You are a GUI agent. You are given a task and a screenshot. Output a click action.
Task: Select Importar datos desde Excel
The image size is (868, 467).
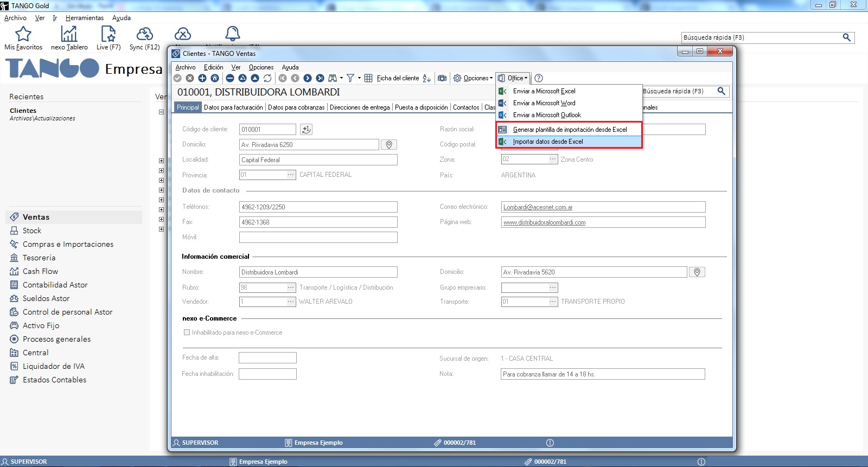[548, 142]
